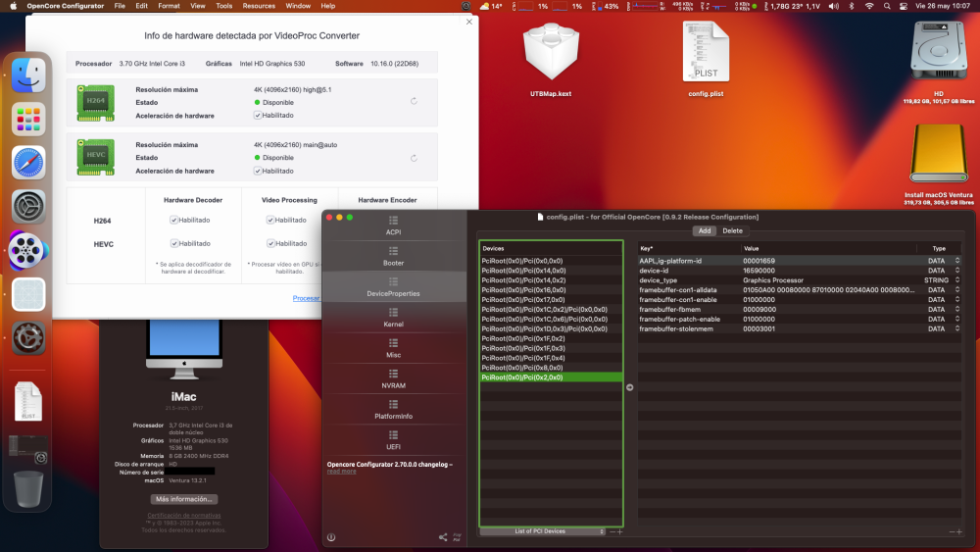The image size is (980, 552).
Task: Open Finder from the Dock
Action: pos(28,75)
